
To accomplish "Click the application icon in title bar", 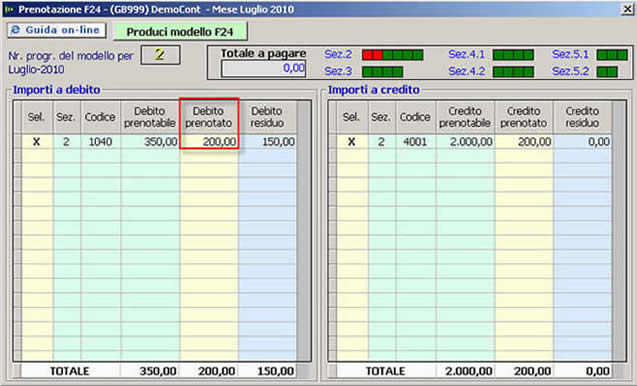I will pyautogui.click(x=9, y=9).
